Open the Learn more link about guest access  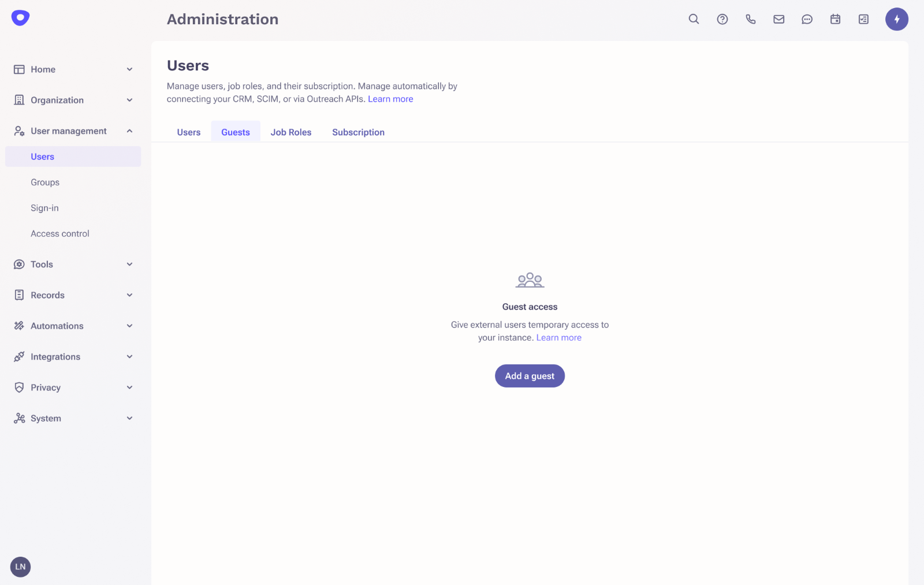[x=558, y=337]
